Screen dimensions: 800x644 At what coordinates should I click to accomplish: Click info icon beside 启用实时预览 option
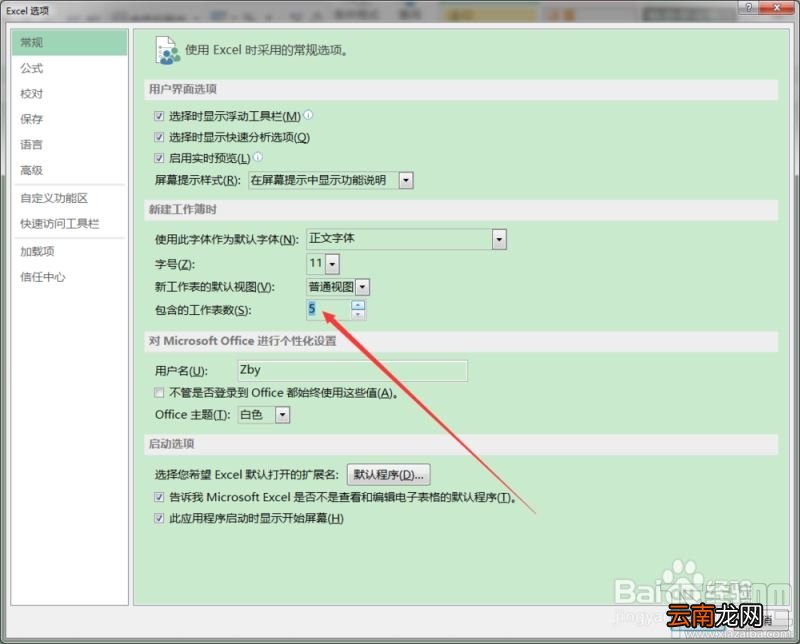258,157
